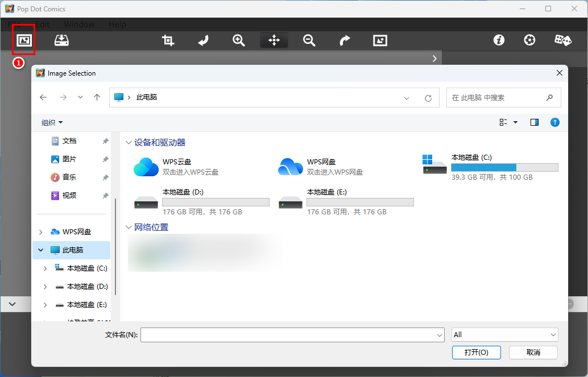The image size is (588, 377).
Task: Select 本地磁盘 (C:) drive in main pane
Action: [490, 167]
